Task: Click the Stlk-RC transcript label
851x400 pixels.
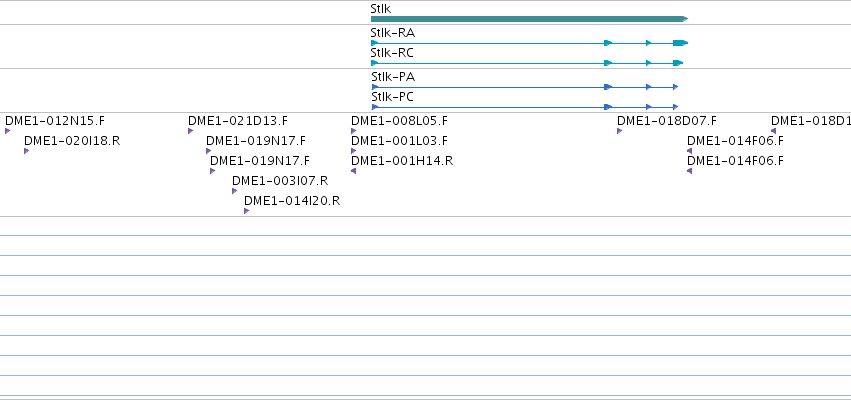Action: [392, 53]
